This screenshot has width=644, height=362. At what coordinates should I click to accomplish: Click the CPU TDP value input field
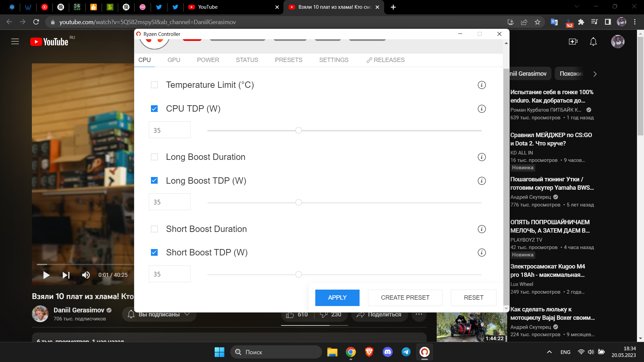click(169, 130)
